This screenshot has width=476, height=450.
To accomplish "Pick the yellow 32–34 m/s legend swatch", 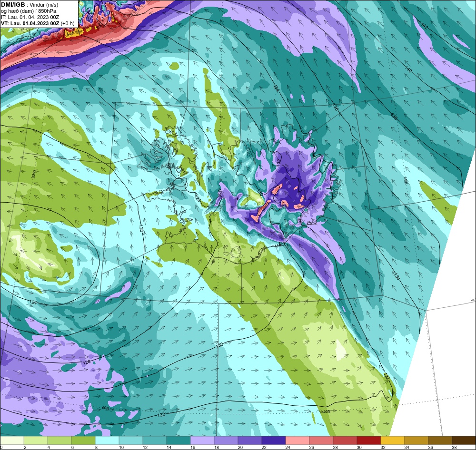I will (393, 440).
